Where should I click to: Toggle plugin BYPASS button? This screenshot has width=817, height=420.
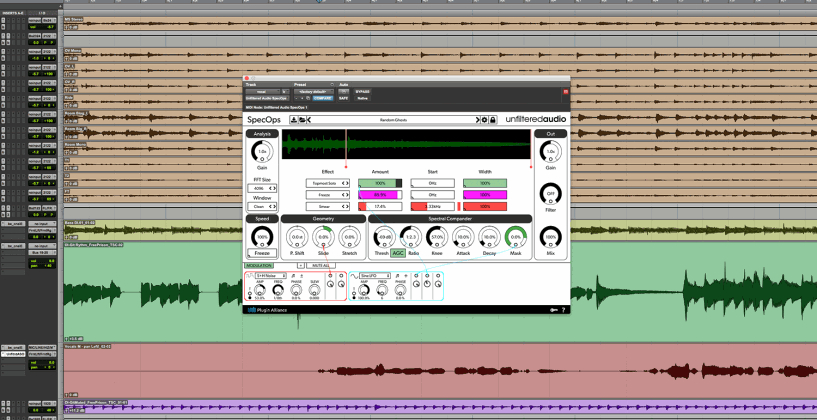(x=361, y=91)
